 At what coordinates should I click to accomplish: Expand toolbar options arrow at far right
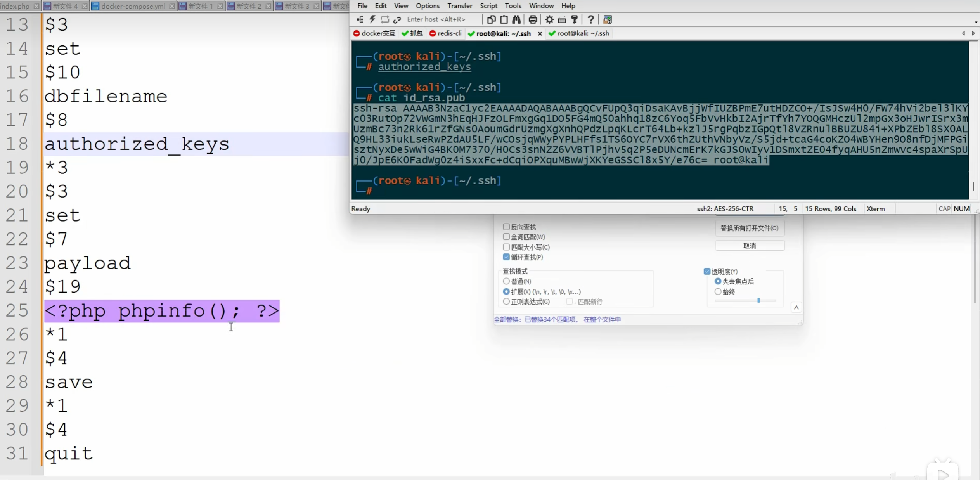pos(976,22)
